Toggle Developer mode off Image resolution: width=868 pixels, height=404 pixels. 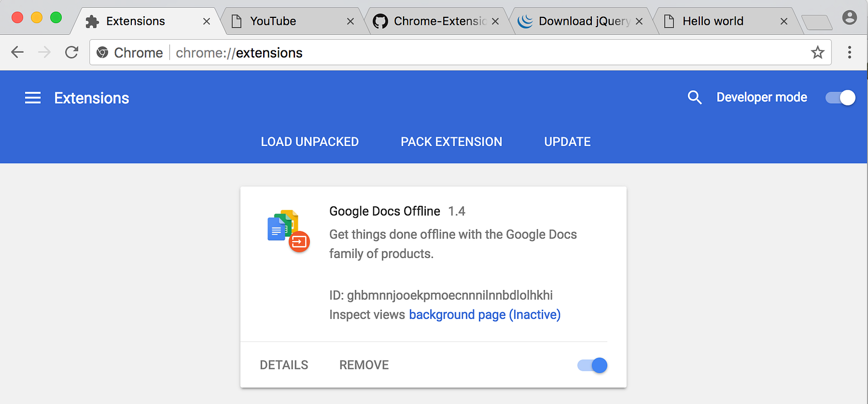840,97
